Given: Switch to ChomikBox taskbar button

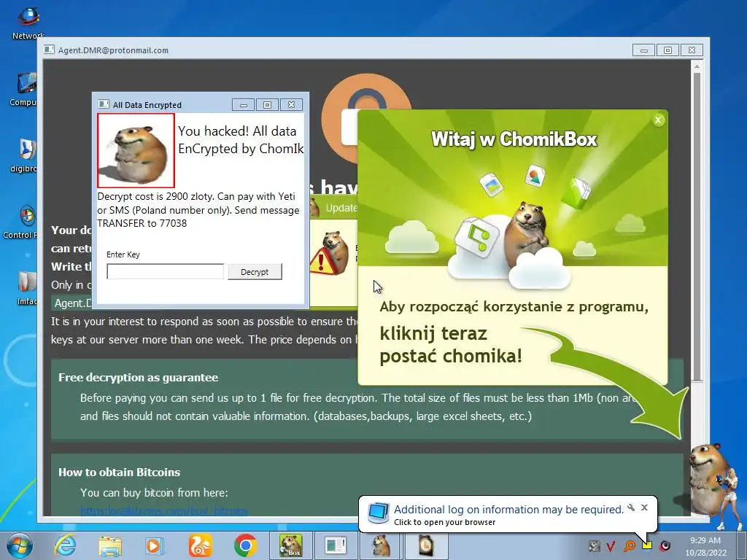Looking at the screenshot, I should click(290, 545).
